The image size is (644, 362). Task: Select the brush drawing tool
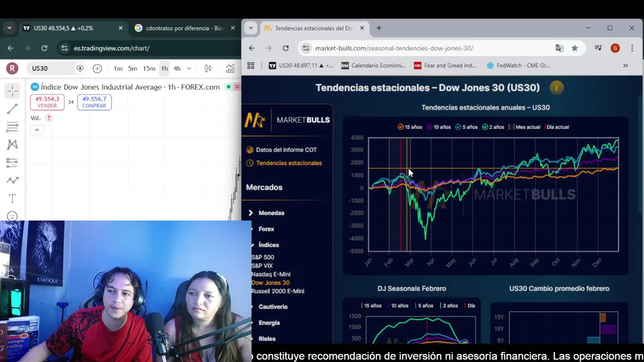click(12, 180)
